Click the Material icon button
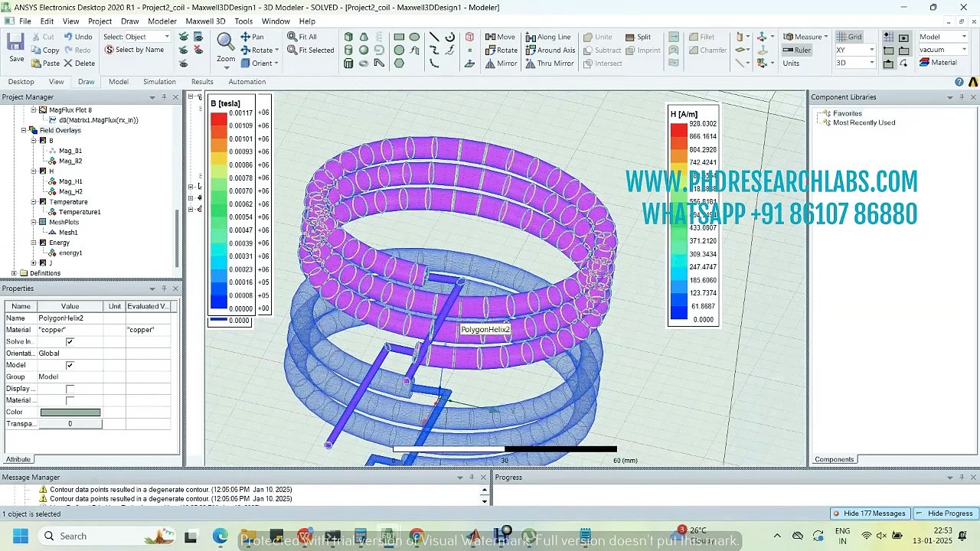Viewport: 980px width, 551px height. [x=938, y=63]
